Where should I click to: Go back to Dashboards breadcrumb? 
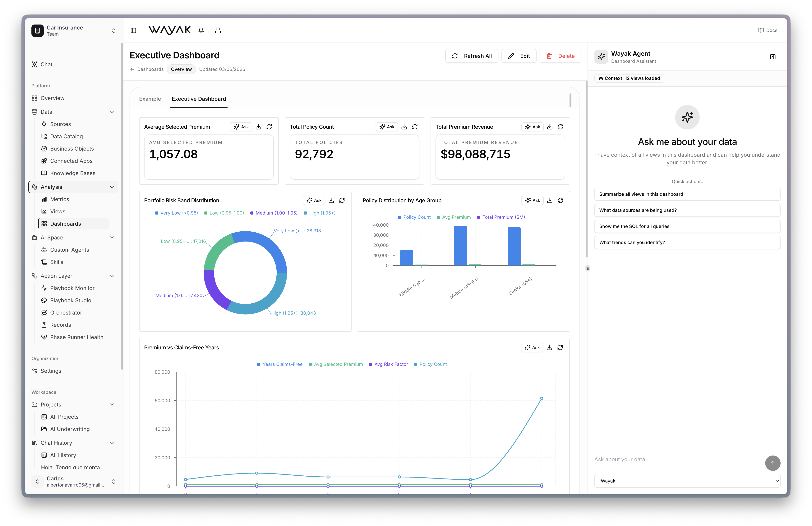(x=147, y=69)
